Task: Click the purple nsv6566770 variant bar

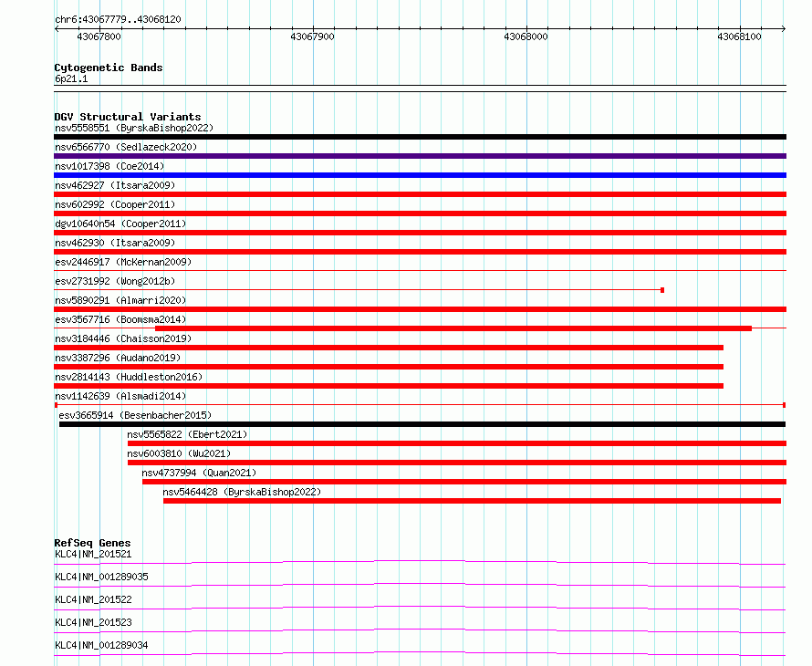Action: coord(420,156)
